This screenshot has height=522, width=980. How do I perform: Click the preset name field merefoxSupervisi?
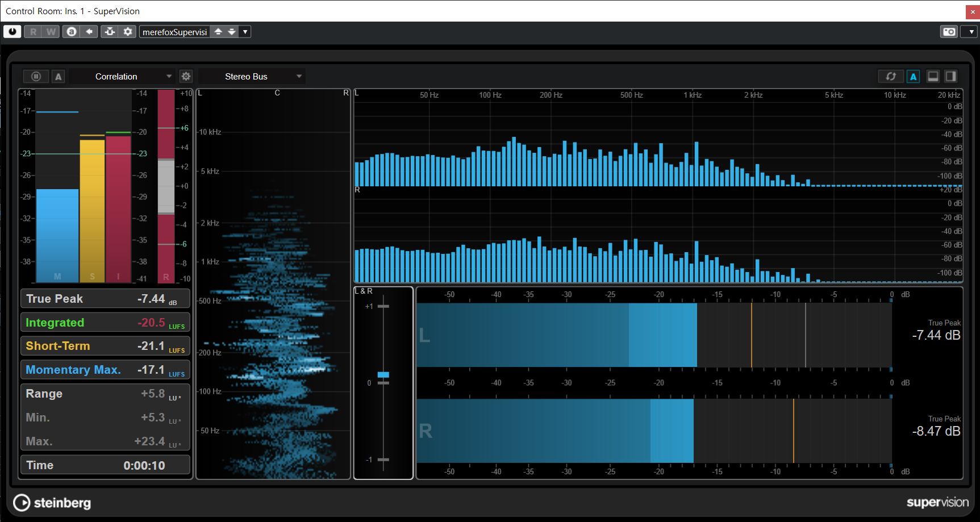pyautogui.click(x=174, y=32)
